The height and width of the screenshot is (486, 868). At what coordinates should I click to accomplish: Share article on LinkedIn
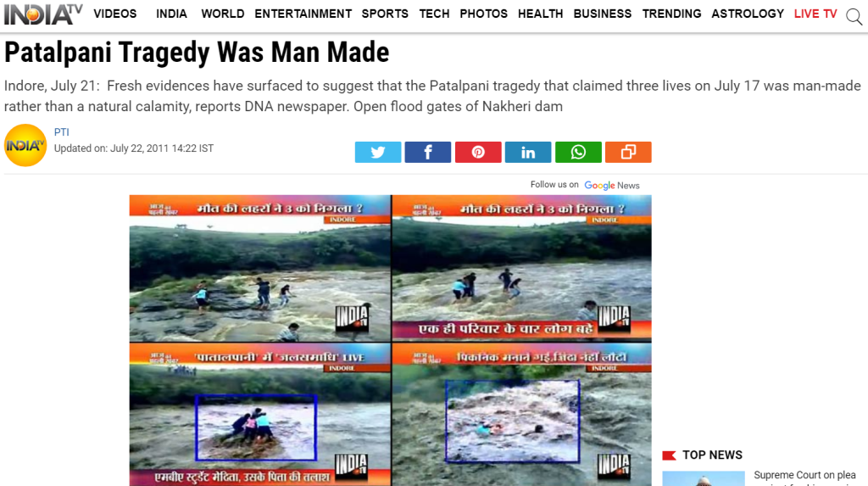[527, 152]
